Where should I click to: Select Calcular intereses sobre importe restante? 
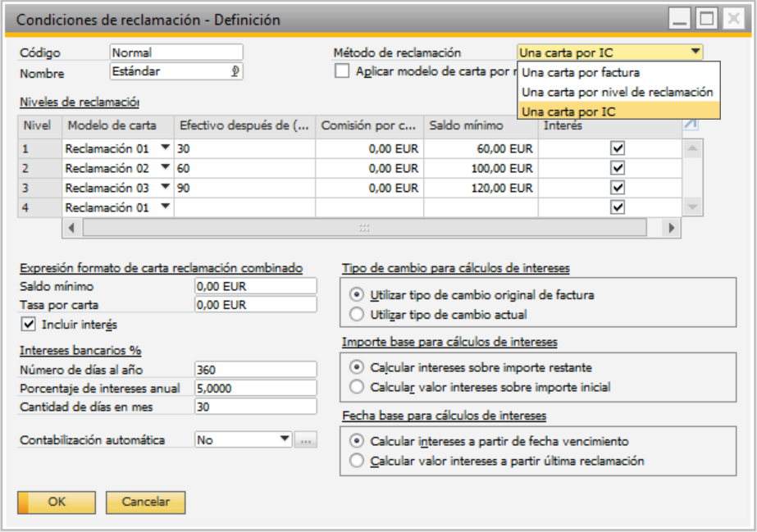[x=357, y=367]
